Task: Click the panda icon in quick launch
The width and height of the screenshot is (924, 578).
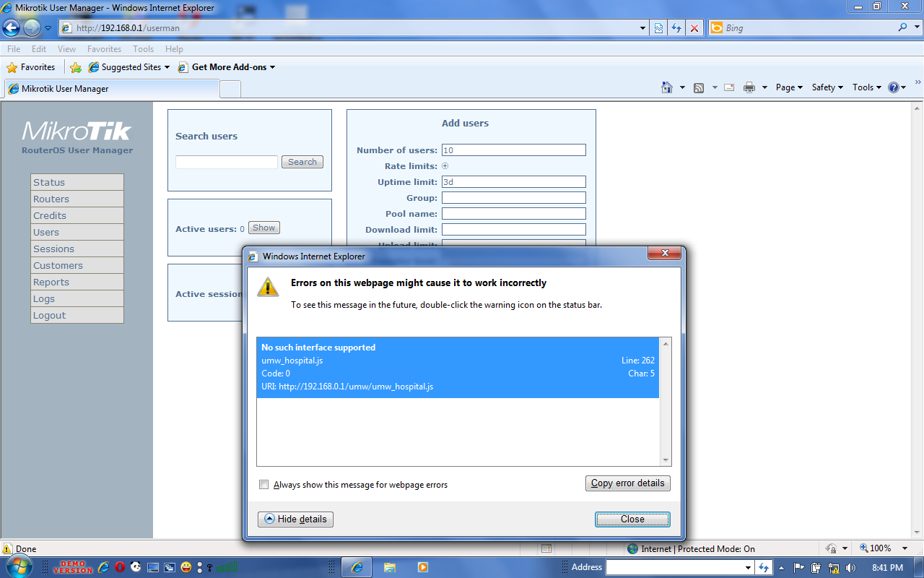Action: pyautogui.click(x=136, y=567)
